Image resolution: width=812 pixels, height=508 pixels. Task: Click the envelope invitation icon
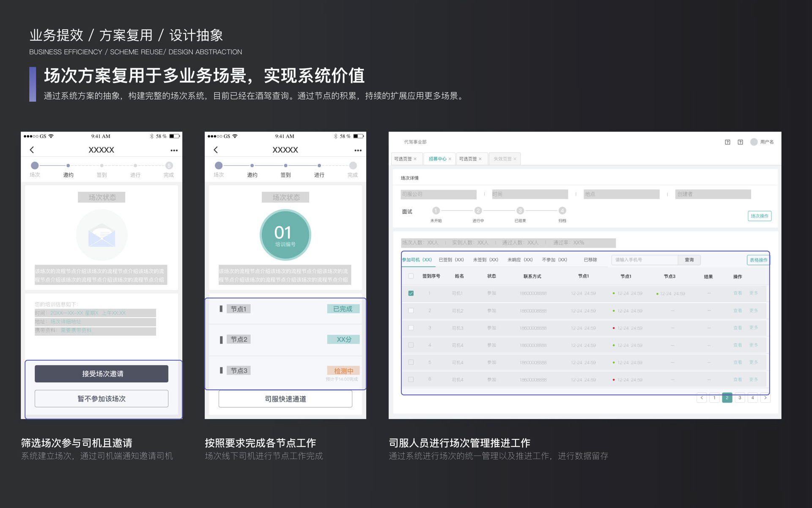[101, 235]
